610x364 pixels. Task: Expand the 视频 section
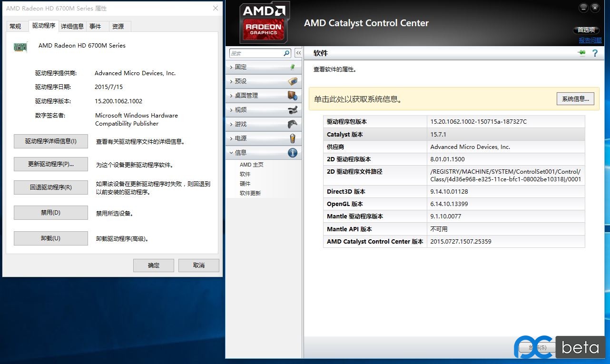[x=264, y=110]
